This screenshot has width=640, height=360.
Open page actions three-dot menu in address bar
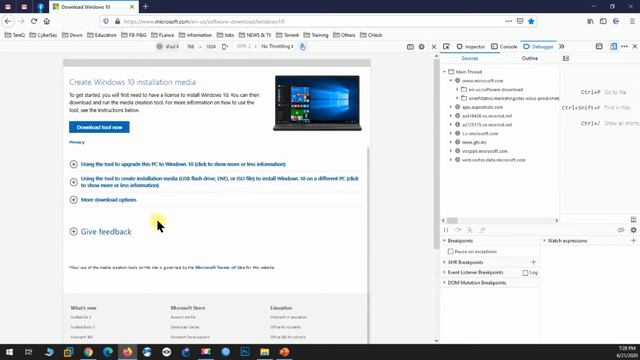pos(509,21)
